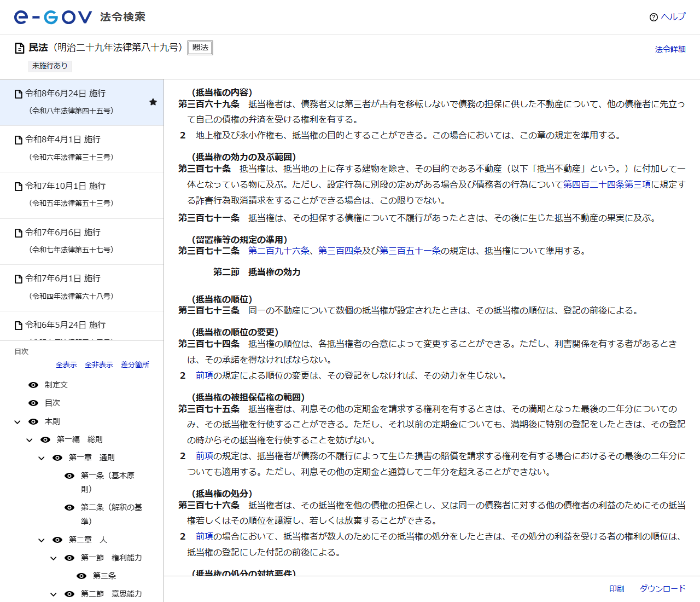Click the 未施行あり tag
The height and width of the screenshot is (602, 700).
click(x=50, y=66)
